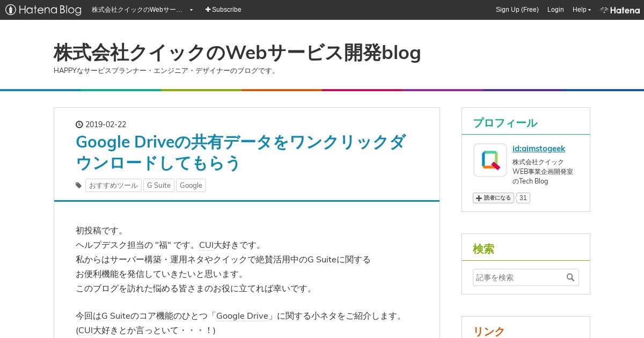
Task: Click the CUI keyword link in second line
Action: pyautogui.click(x=206, y=245)
